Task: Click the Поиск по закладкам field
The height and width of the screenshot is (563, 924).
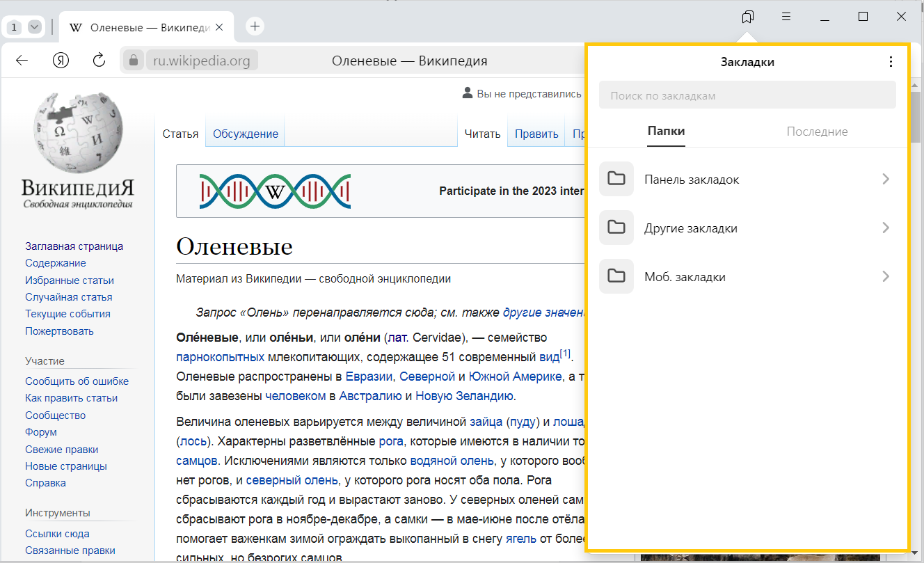Action: (747, 95)
